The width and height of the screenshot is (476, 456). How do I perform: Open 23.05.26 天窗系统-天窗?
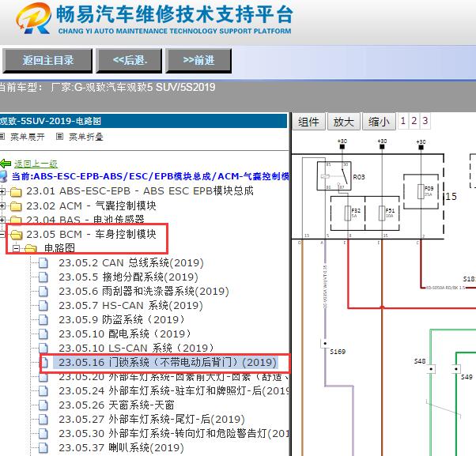tap(116, 405)
